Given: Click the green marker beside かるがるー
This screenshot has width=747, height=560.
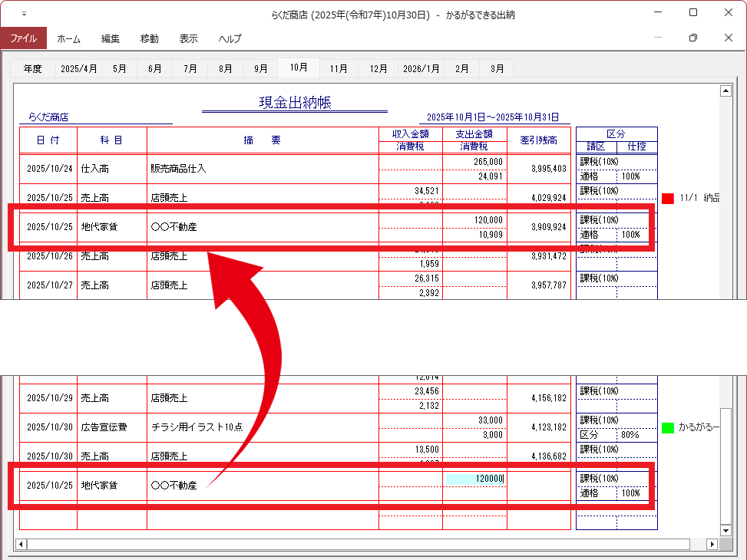Looking at the screenshot, I should point(667,427).
